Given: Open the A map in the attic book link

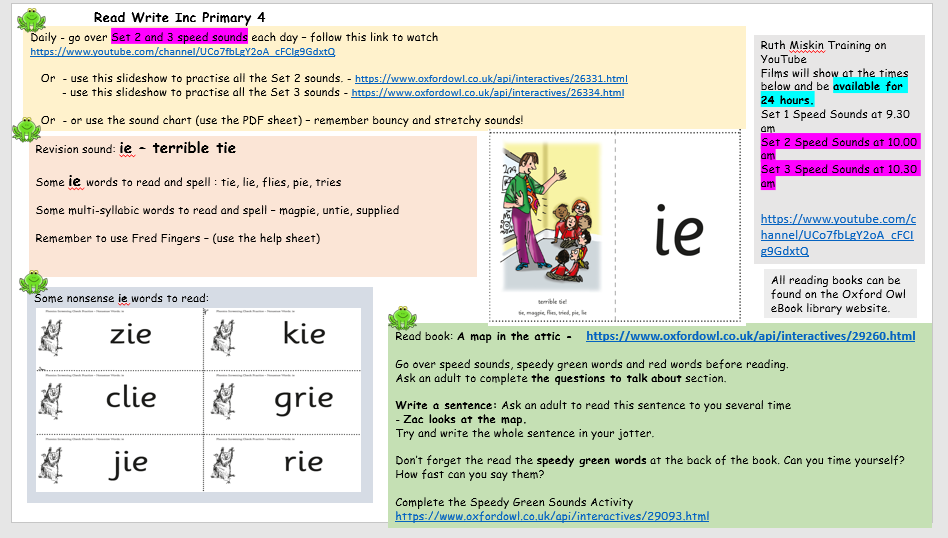Looking at the screenshot, I should pos(750,336).
